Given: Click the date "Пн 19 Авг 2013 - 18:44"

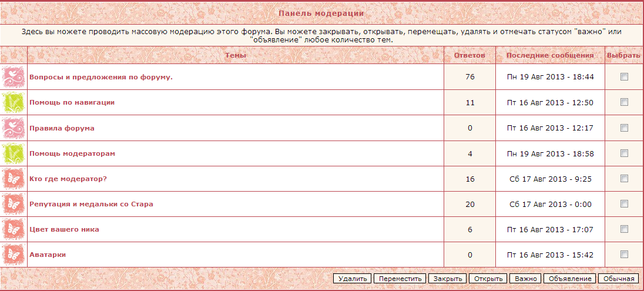Looking at the screenshot, I should tap(551, 77).
